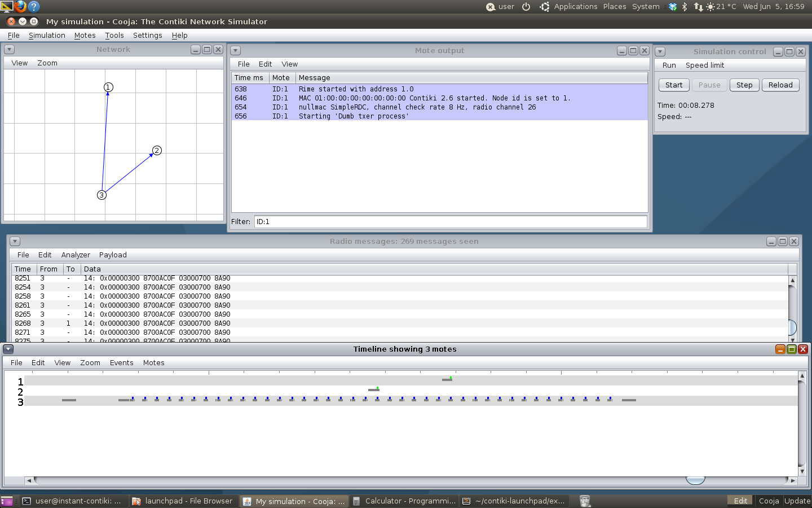Open the View menu in the Network panel
Viewport: 812px width, 508px height.
(x=20, y=63)
